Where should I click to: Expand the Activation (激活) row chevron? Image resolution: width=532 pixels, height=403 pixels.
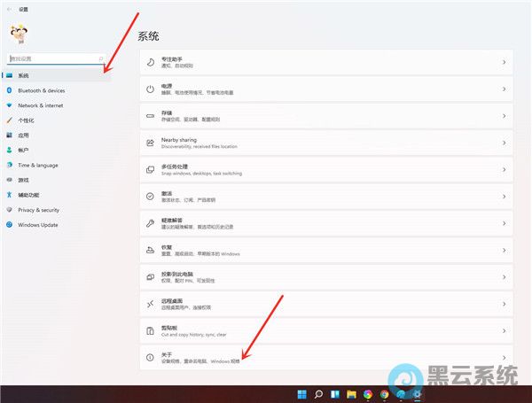coord(504,196)
